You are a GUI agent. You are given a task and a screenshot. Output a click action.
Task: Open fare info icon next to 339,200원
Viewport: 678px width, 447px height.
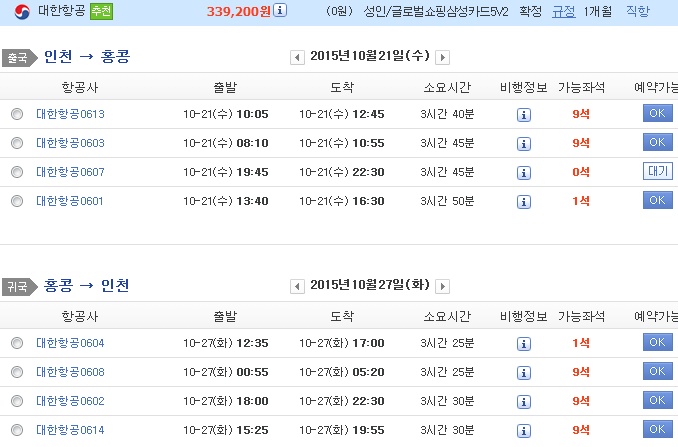pyautogui.click(x=280, y=10)
